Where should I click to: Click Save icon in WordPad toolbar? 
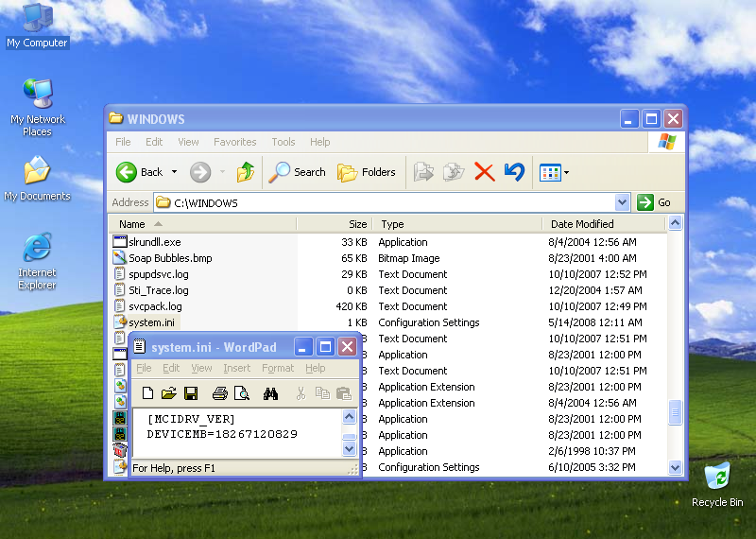pos(191,393)
